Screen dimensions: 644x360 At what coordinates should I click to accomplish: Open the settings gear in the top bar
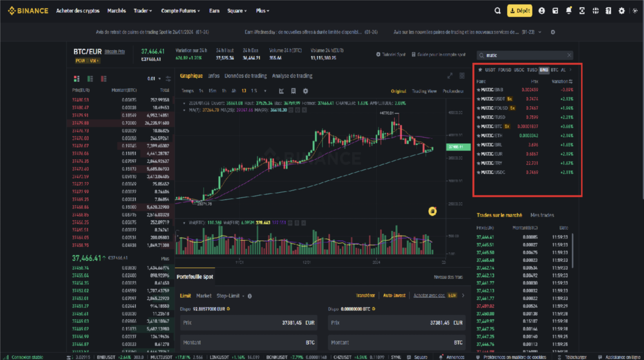pos(622,11)
